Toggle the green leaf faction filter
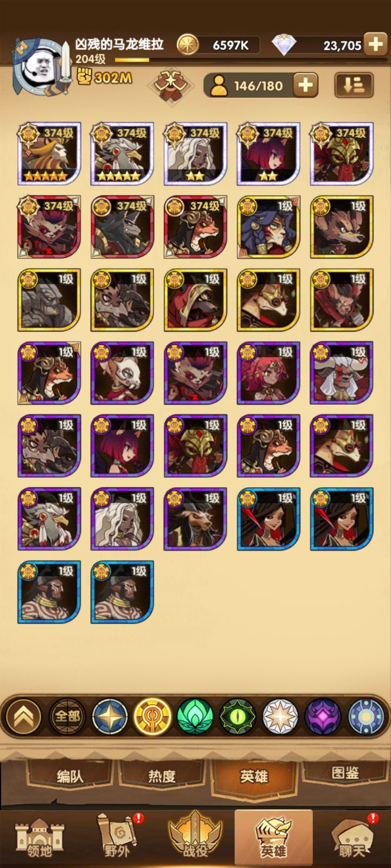Screen dimensions: 391x868 (x=195, y=716)
